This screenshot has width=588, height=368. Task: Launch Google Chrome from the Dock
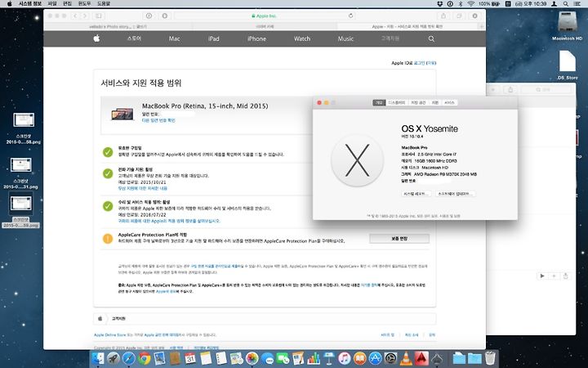tap(144, 359)
